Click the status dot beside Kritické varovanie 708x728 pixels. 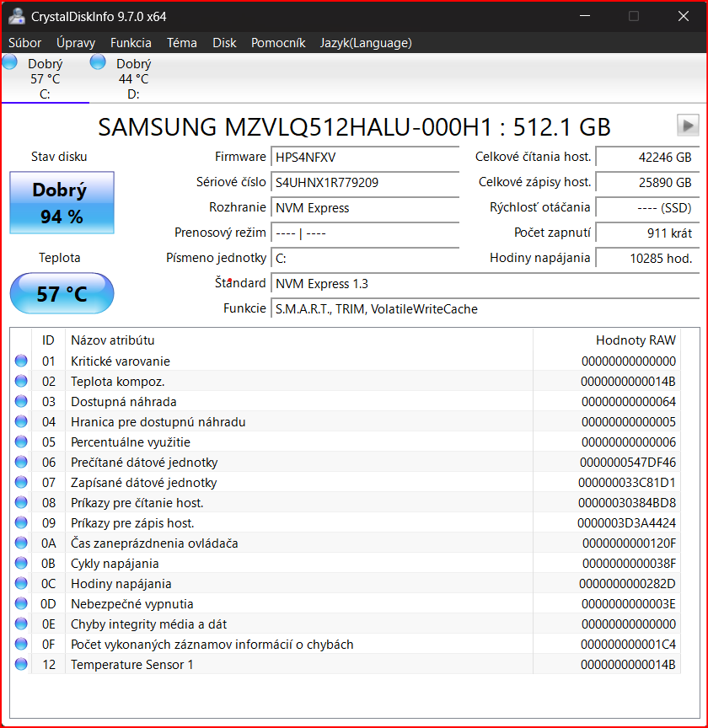pyautogui.click(x=19, y=361)
